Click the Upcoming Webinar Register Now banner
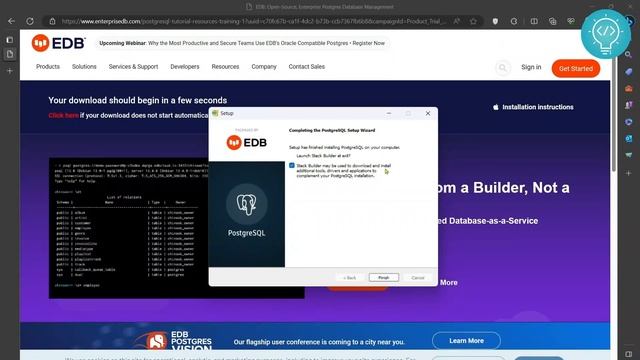 pos(242,43)
